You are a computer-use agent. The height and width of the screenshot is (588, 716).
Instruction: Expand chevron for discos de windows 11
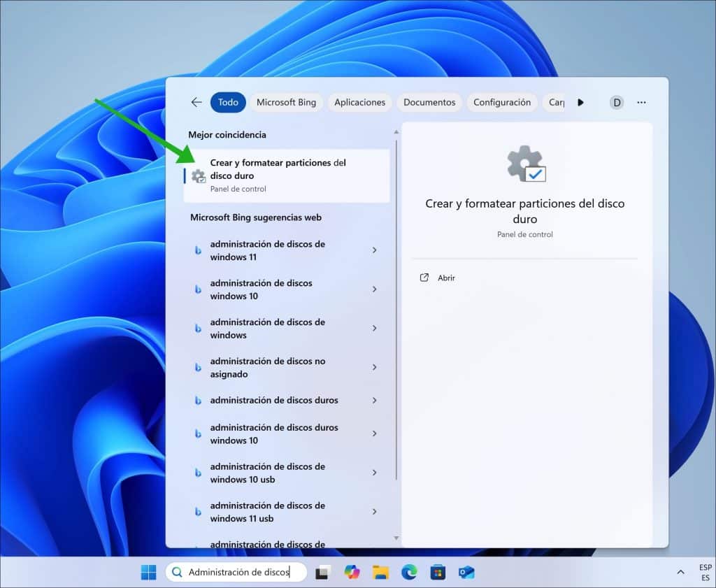(x=375, y=250)
